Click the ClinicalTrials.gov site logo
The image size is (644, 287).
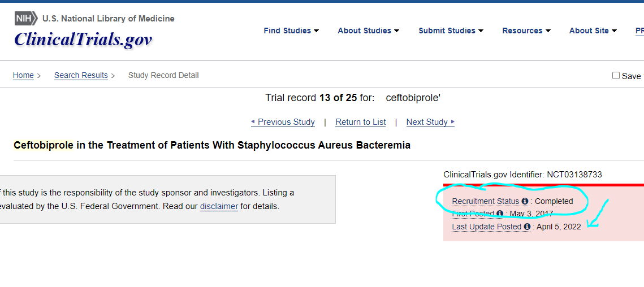(x=83, y=39)
